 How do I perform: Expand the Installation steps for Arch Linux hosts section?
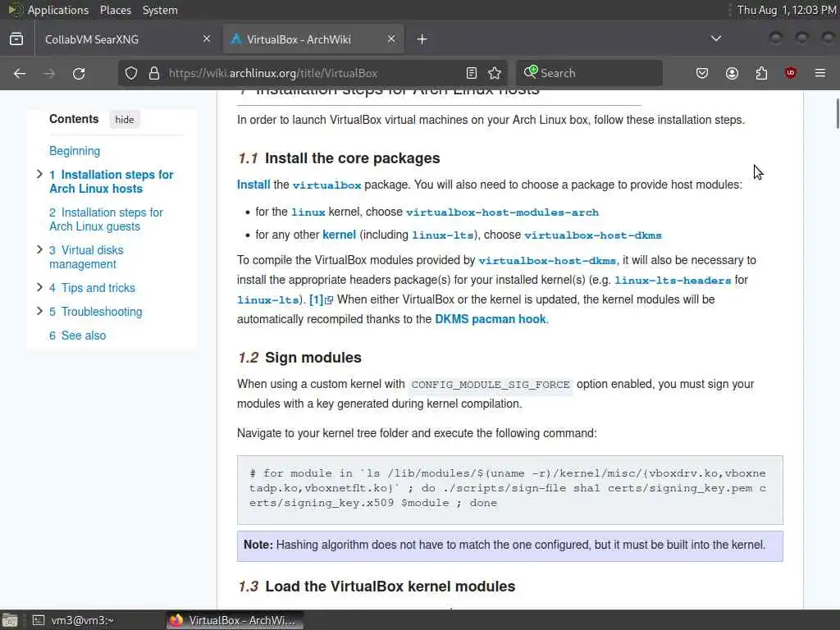39,174
